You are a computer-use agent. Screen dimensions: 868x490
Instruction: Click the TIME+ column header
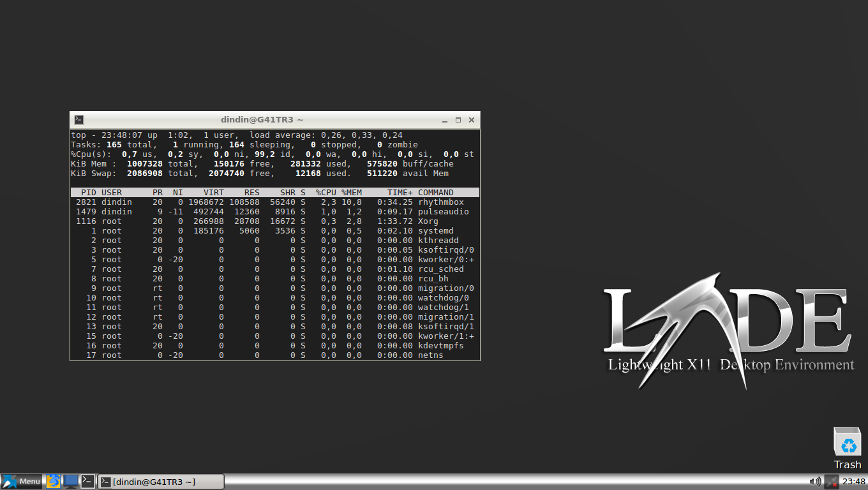pos(400,193)
